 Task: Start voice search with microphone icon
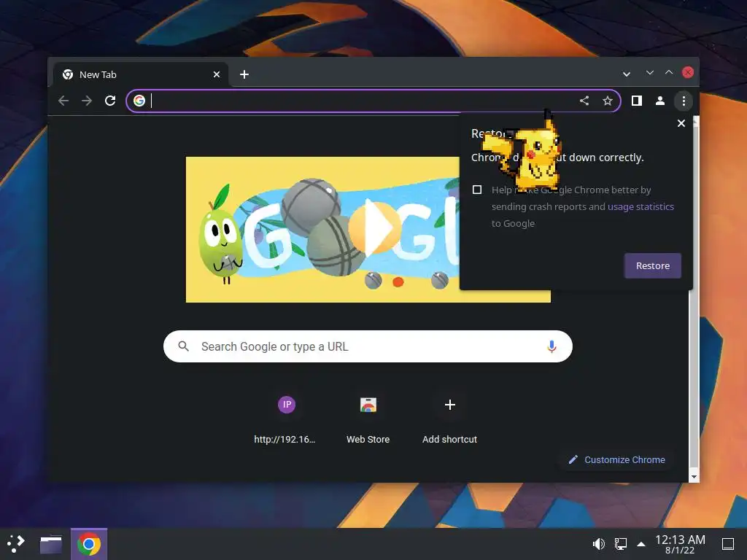pos(551,346)
